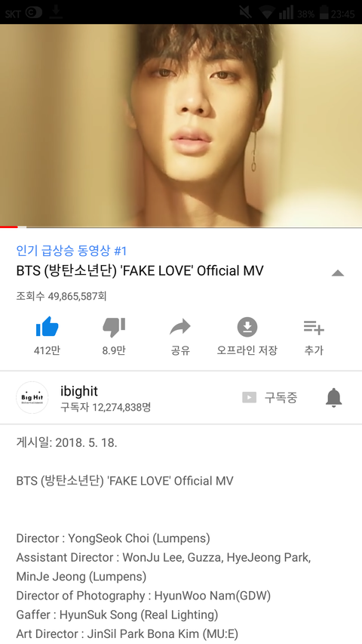Tap the 오프라인 저장 label

click(247, 350)
